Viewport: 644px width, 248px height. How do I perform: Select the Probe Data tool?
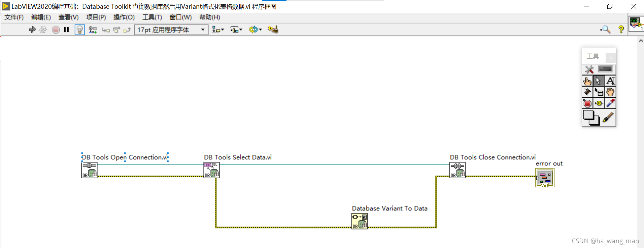(x=599, y=103)
